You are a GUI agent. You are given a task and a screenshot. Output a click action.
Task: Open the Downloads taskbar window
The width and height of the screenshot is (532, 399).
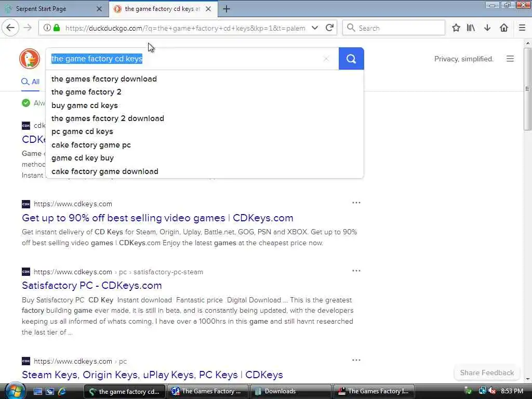click(x=290, y=392)
